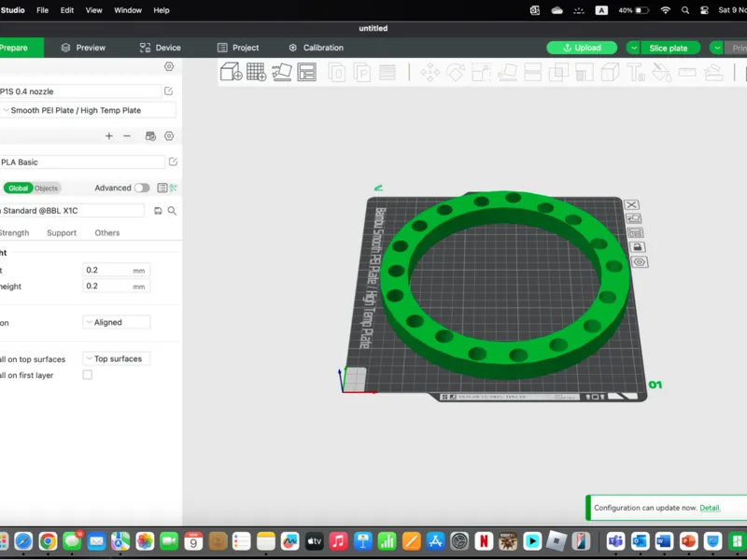Click the Upload button

click(x=582, y=49)
